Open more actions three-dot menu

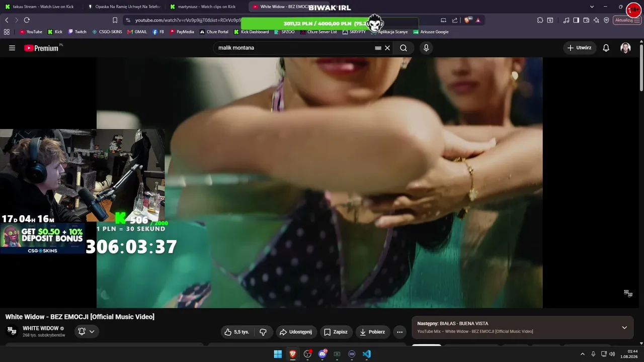(399, 332)
